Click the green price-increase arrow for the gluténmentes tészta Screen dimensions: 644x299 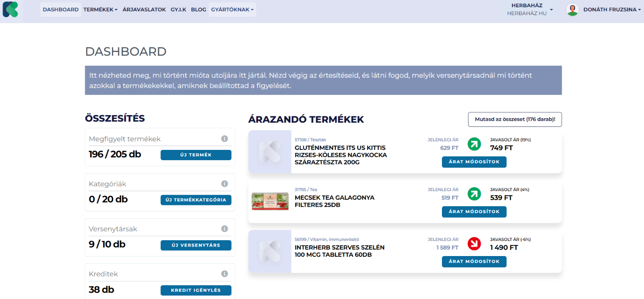[474, 144]
